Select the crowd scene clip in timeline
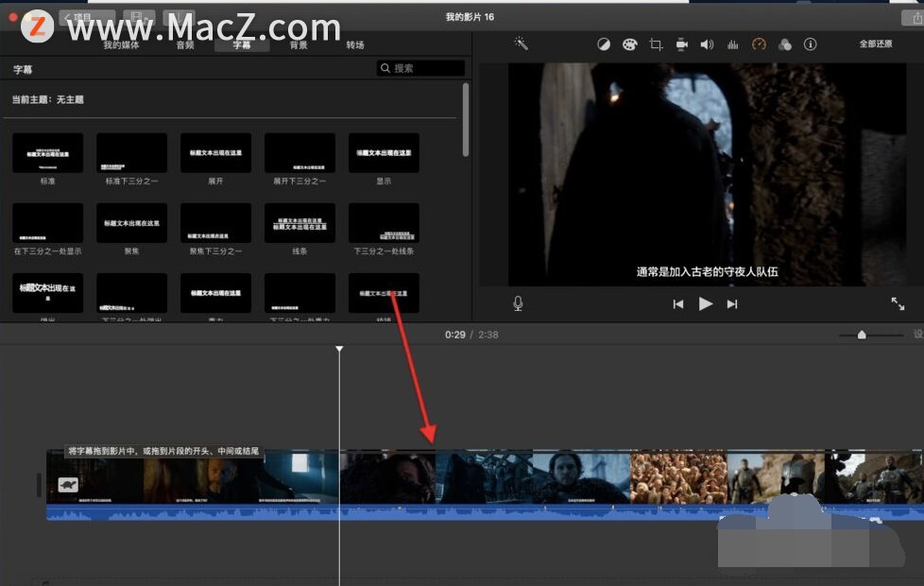This screenshot has width=924, height=586. [678, 477]
